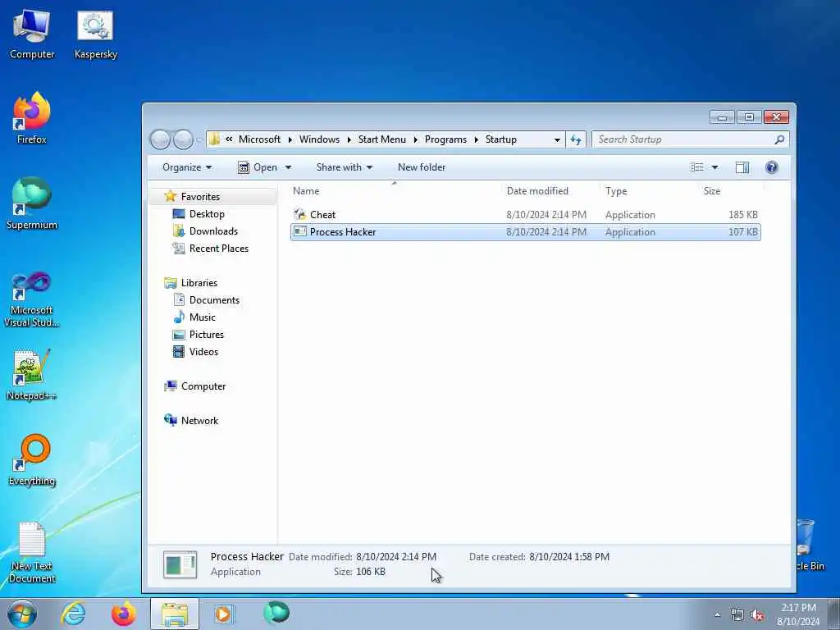Select the Notepad++ desktop shortcut
Viewport: 840px width, 630px height.
click(x=32, y=375)
